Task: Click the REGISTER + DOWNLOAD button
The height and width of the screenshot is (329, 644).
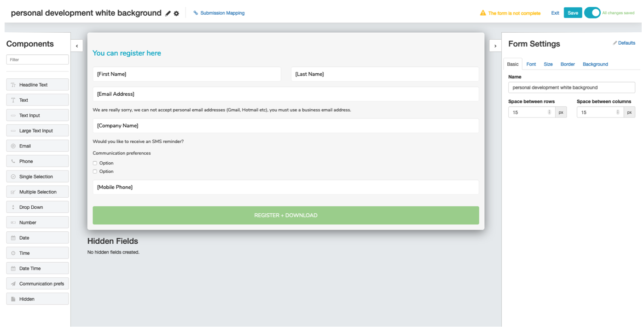Action: (x=286, y=215)
